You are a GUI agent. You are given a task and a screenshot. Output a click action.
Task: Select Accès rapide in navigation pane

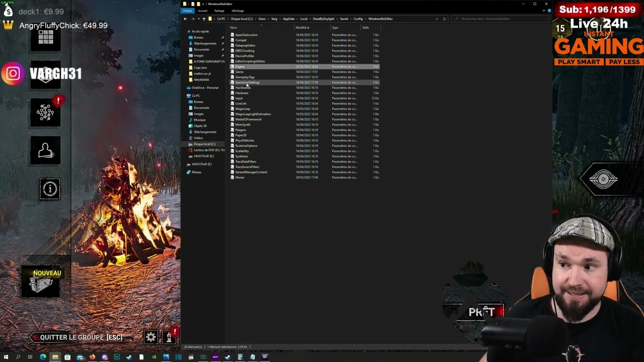(x=200, y=31)
